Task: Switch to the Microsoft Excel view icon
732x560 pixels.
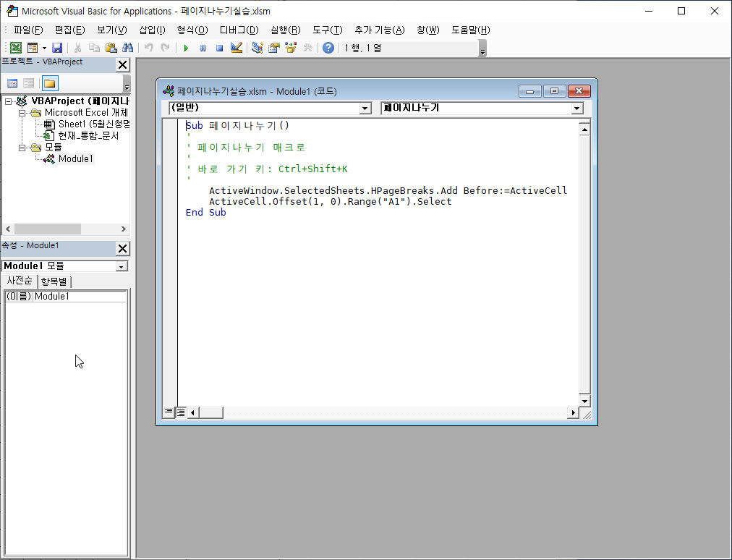Action: tap(15, 48)
